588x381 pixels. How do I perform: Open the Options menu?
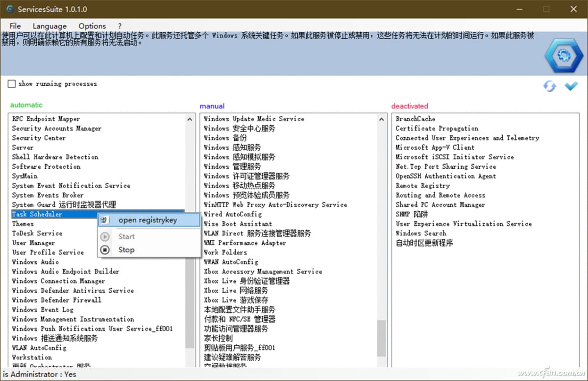(92, 26)
